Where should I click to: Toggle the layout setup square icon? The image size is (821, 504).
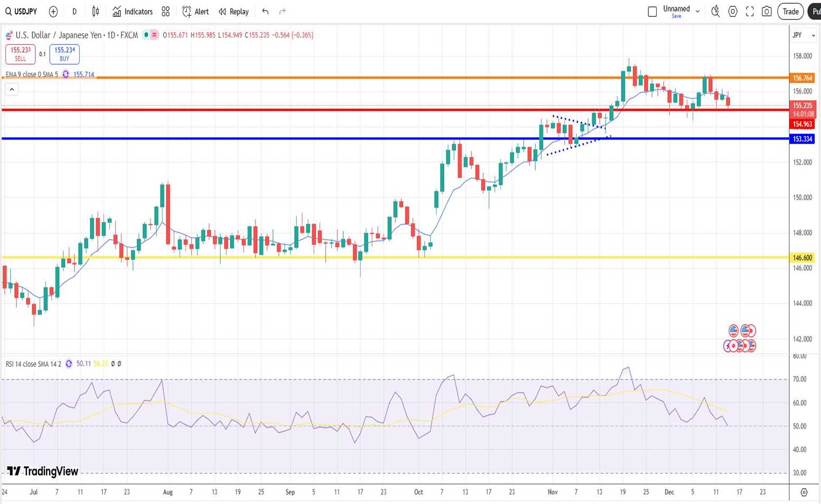[x=653, y=12]
